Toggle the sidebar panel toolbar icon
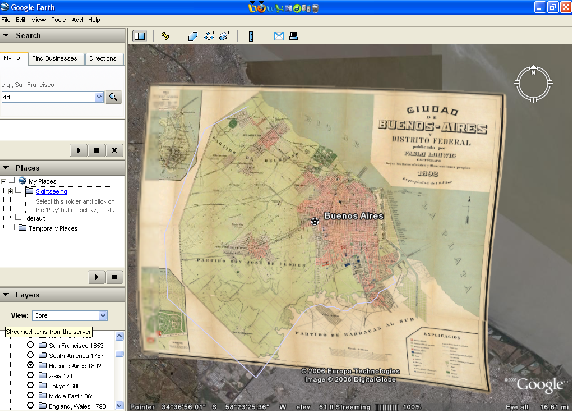The height and width of the screenshot is (411, 572). [139, 36]
